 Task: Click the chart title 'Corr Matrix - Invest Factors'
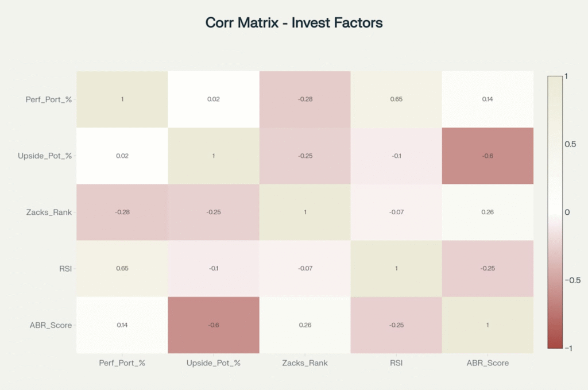(294, 23)
